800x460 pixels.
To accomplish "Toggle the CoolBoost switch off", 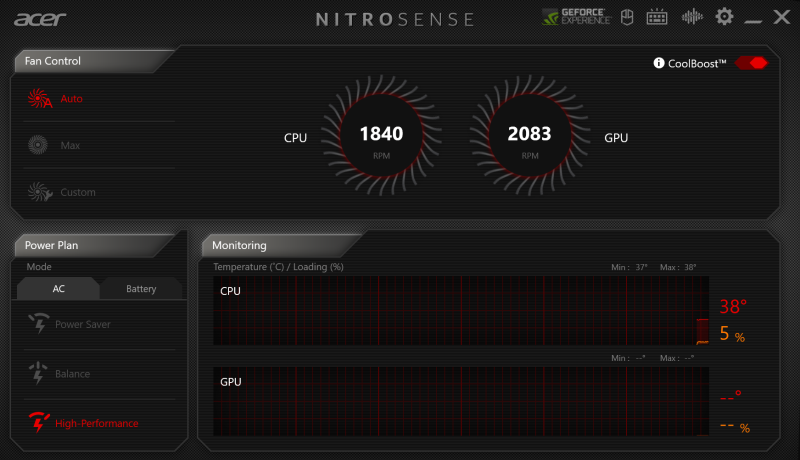I will pyautogui.click(x=752, y=63).
